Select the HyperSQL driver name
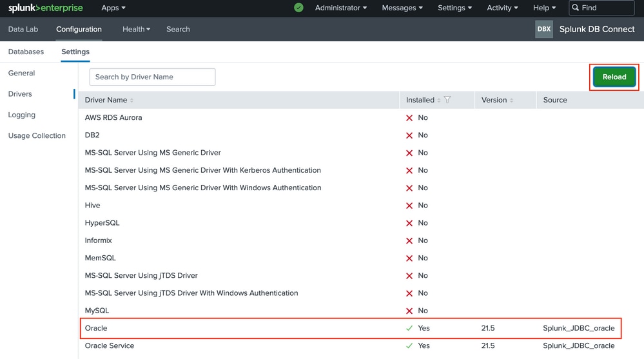Screen dimensions: 644x359 pyautogui.click(x=102, y=223)
